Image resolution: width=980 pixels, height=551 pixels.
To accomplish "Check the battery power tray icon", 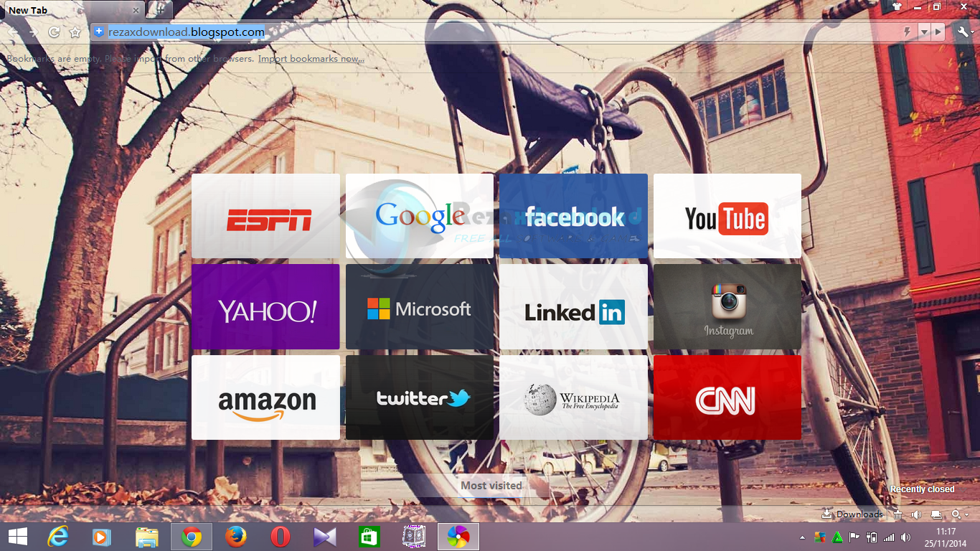I will pyautogui.click(x=872, y=537).
